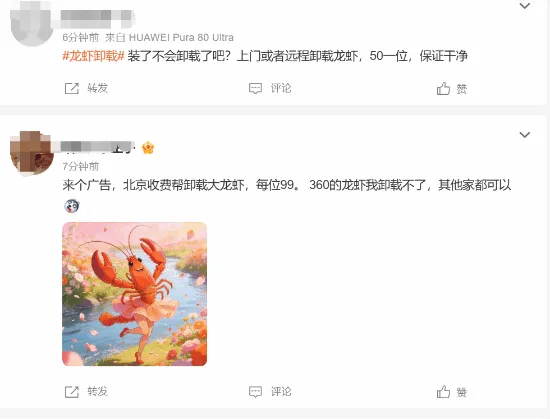The width and height of the screenshot is (550, 419).
Task: Click the 评论 label on the second post
Action: pyautogui.click(x=281, y=392)
